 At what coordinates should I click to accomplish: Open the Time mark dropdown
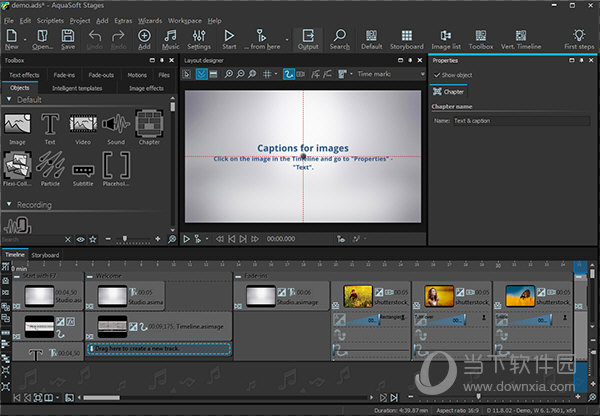[422, 74]
